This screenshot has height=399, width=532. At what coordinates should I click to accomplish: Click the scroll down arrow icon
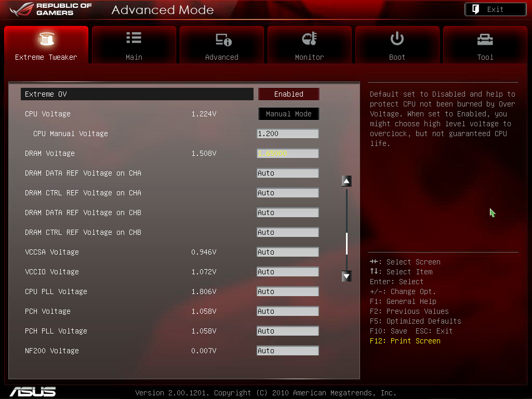[x=347, y=276]
